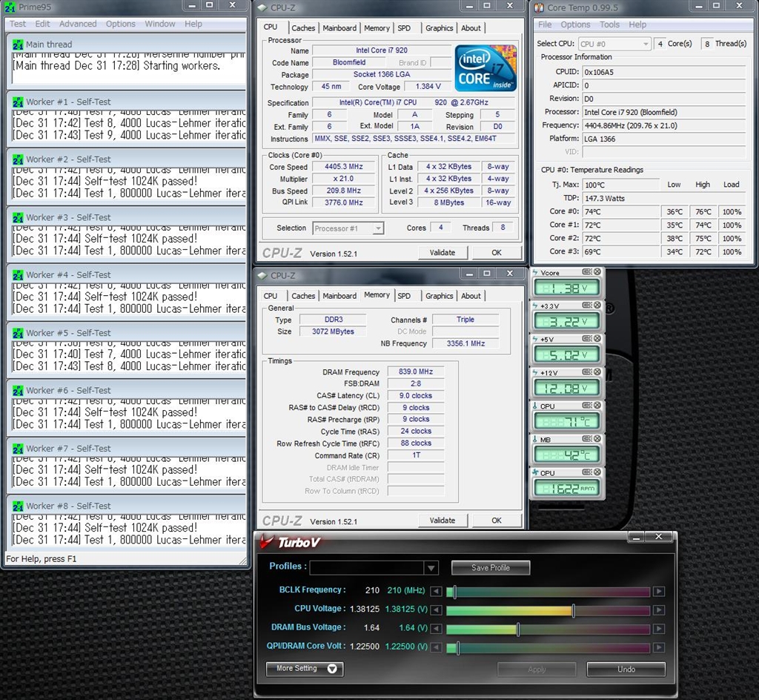Close the MB temperature gadget
Image resolution: width=759 pixels, height=700 pixels.
pos(597,439)
